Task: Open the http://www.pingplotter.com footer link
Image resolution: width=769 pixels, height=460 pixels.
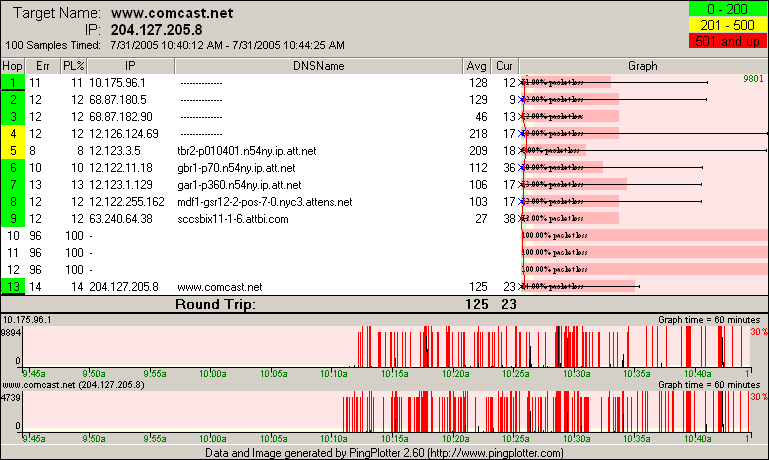Action: point(495,453)
